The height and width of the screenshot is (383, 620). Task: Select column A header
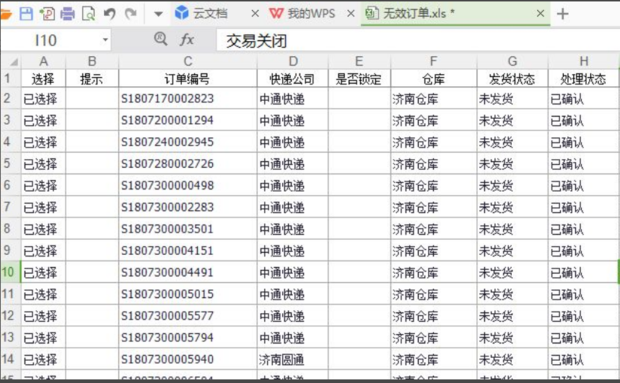(x=43, y=61)
